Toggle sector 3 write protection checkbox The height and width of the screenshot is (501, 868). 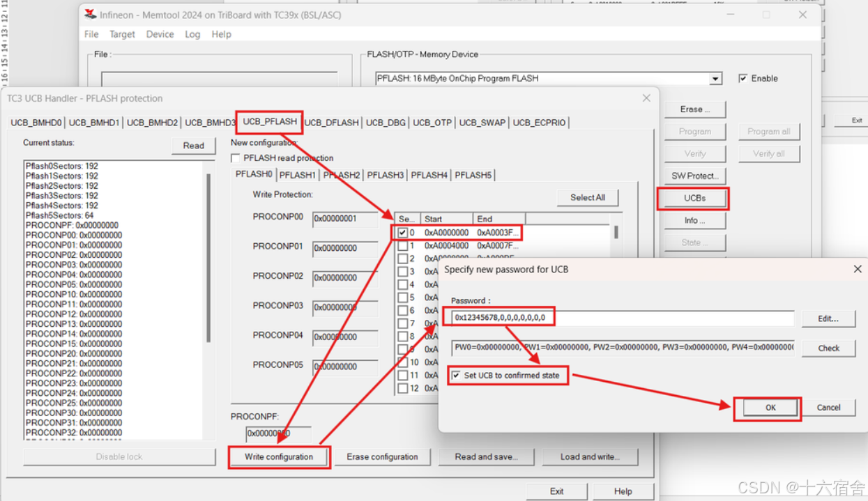point(402,272)
